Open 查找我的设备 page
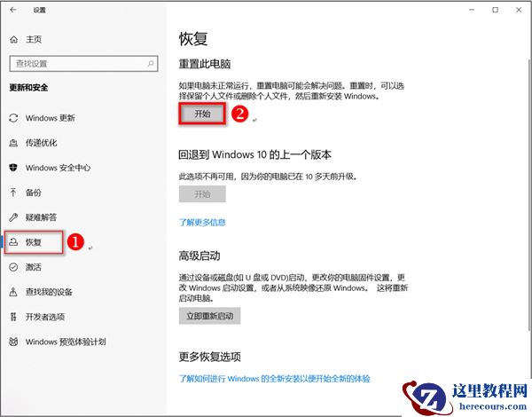Viewport: 532px width, 417px height. coord(49,292)
